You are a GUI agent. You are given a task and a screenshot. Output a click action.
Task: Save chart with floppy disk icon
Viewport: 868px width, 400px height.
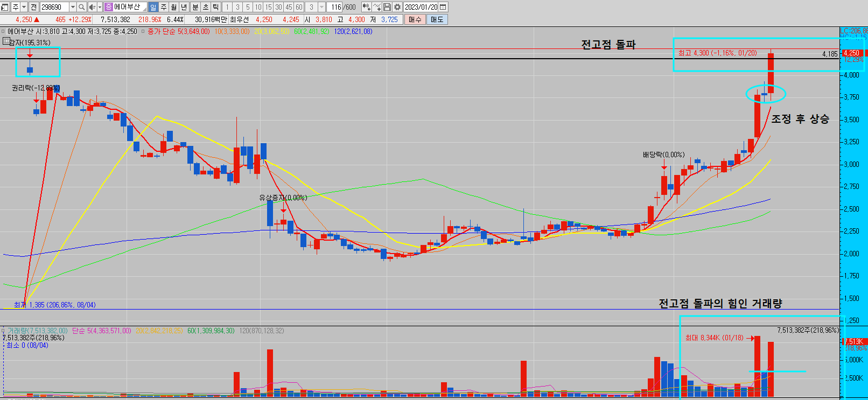[387, 7]
